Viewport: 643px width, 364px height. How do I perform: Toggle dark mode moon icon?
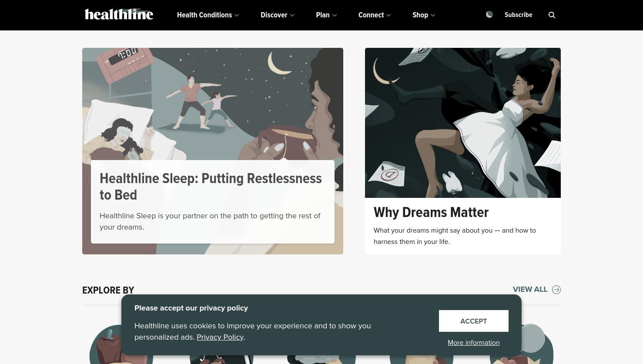[489, 14]
